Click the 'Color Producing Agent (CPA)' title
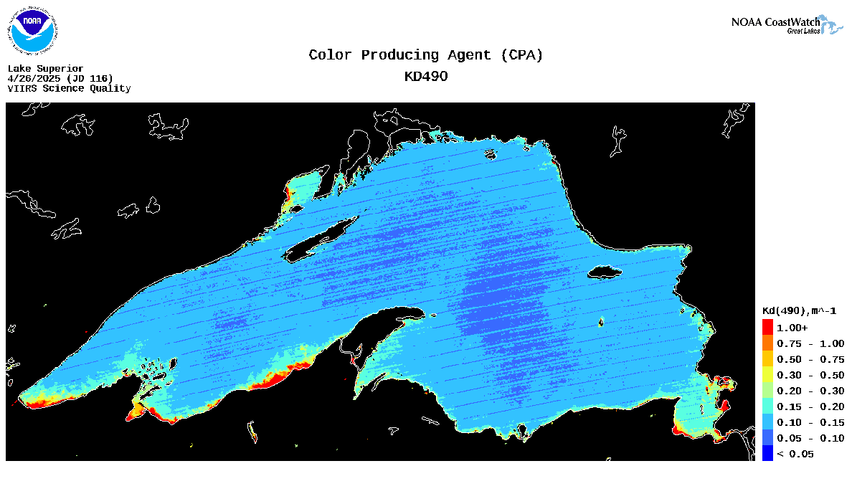Viewport: 852px width, 504px height. pyautogui.click(x=425, y=55)
